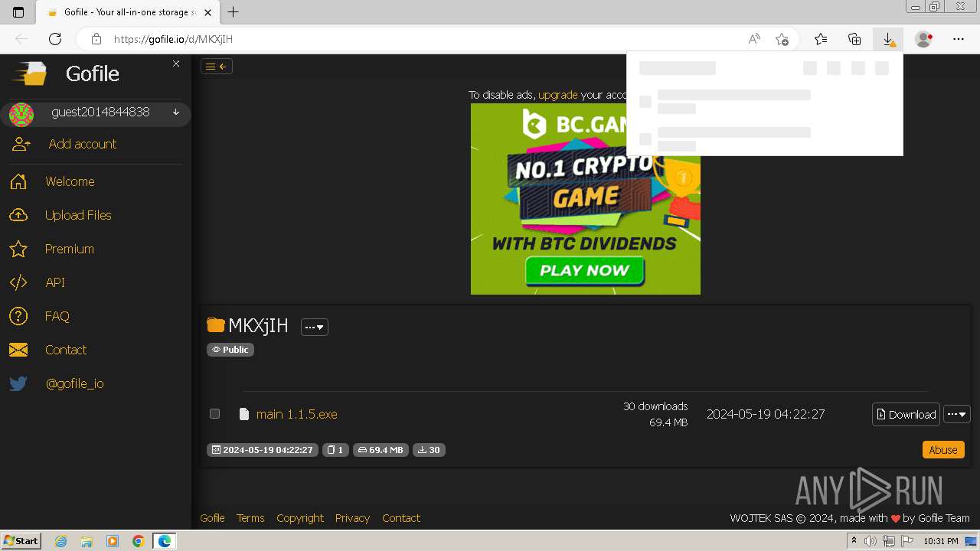Click the Premium star icon

18,249
